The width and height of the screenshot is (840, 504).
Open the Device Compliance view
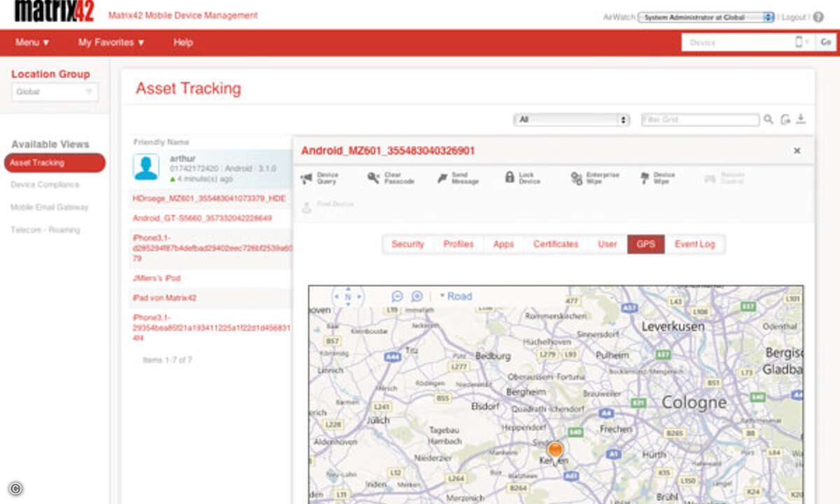click(x=45, y=185)
